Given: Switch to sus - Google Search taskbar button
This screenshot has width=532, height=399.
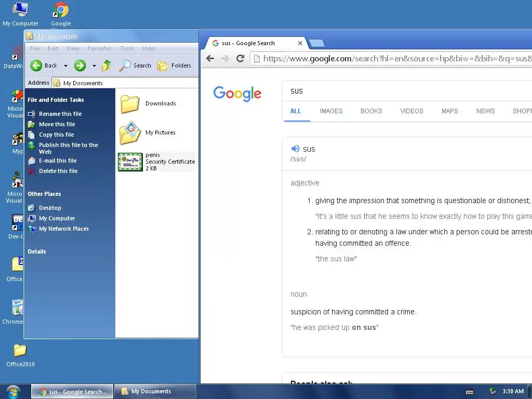Looking at the screenshot, I should point(72,392).
